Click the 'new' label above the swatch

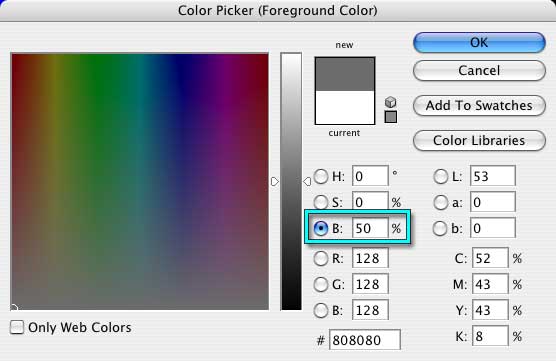344,45
